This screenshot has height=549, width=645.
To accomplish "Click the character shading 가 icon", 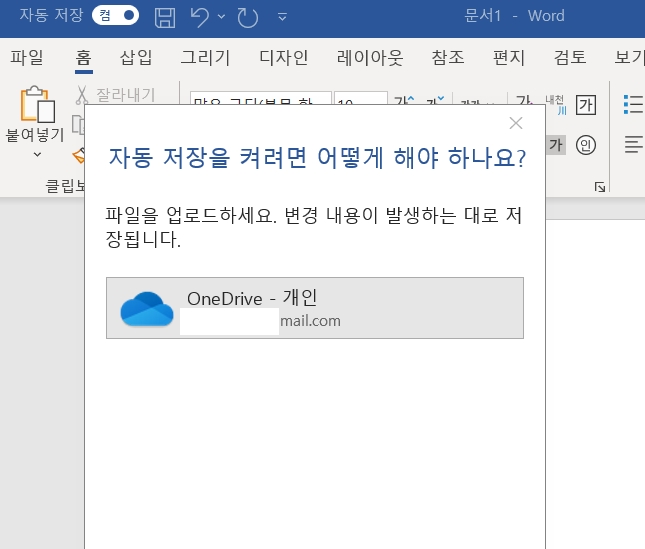I will [x=555, y=145].
